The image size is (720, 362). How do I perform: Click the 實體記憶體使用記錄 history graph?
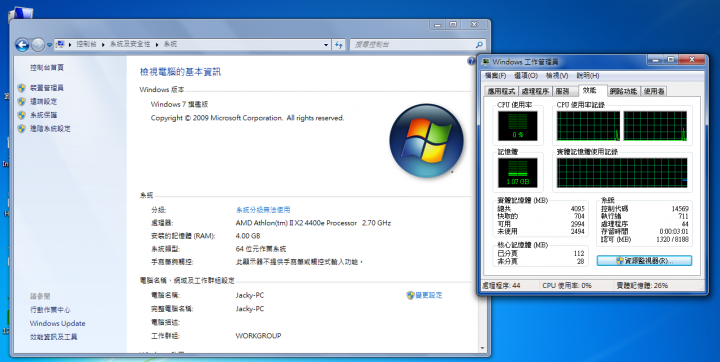(x=622, y=172)
